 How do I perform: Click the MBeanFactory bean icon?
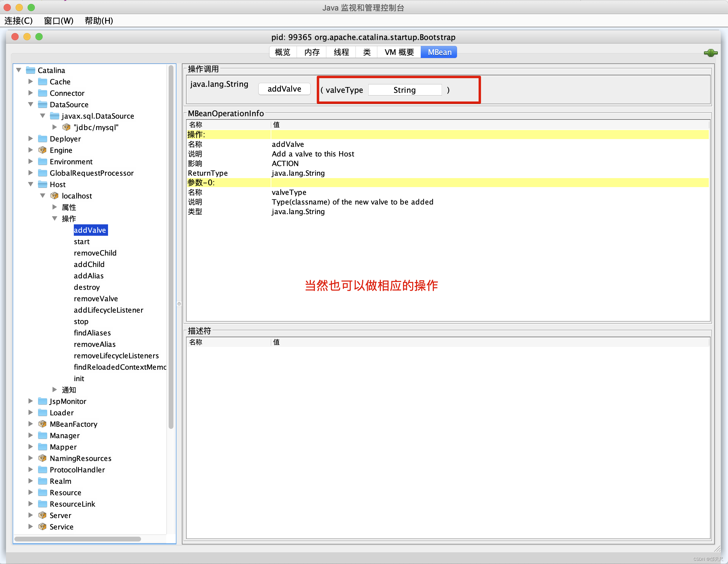(x=42, y=424)
